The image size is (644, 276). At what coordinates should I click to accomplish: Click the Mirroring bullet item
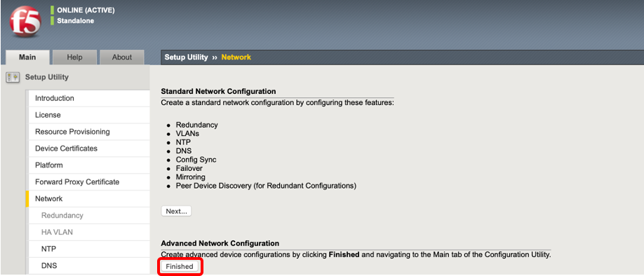coord(191,177)
